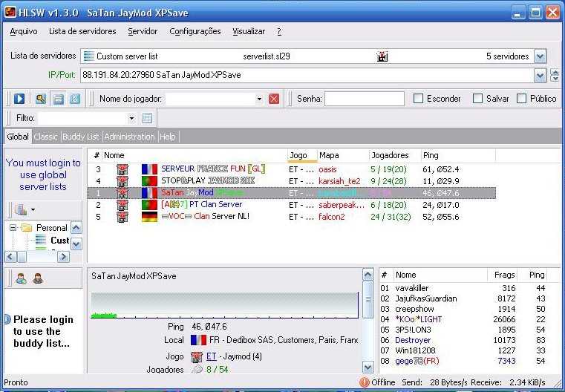Screen dimensions: 565x392
Task: Click the wrench-and-key toolbar icon
Action: pyautogui.click(x=41, y=99)
